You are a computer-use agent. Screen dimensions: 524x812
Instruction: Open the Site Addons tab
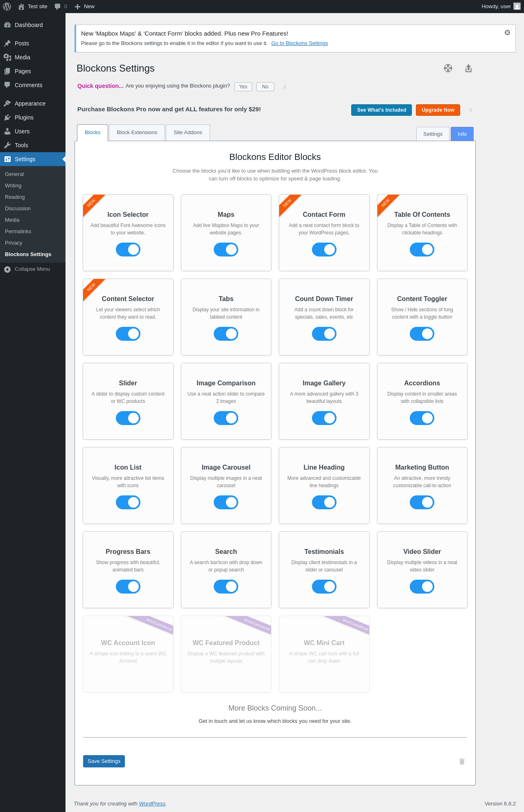click(x=188, y=133)
